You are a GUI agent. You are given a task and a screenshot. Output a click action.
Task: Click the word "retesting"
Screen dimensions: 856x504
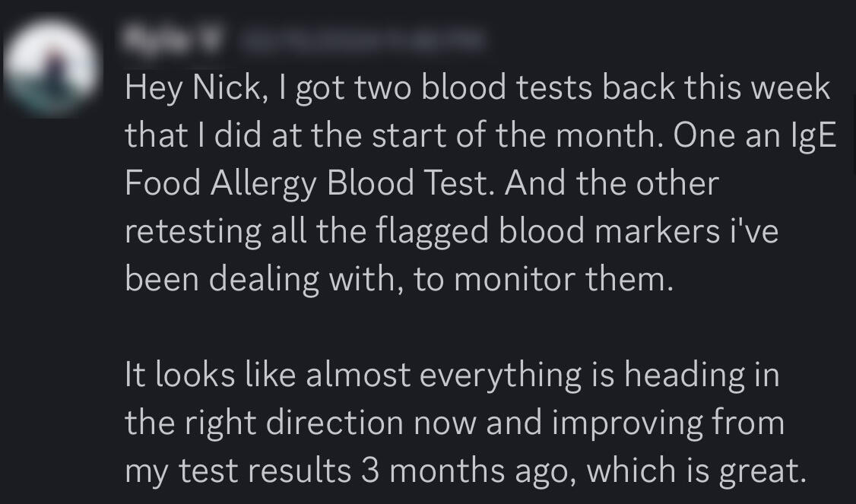click(192, 232)
